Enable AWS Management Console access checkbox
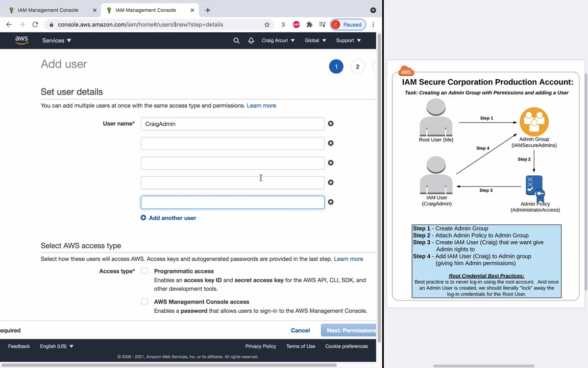 (144, 301)
